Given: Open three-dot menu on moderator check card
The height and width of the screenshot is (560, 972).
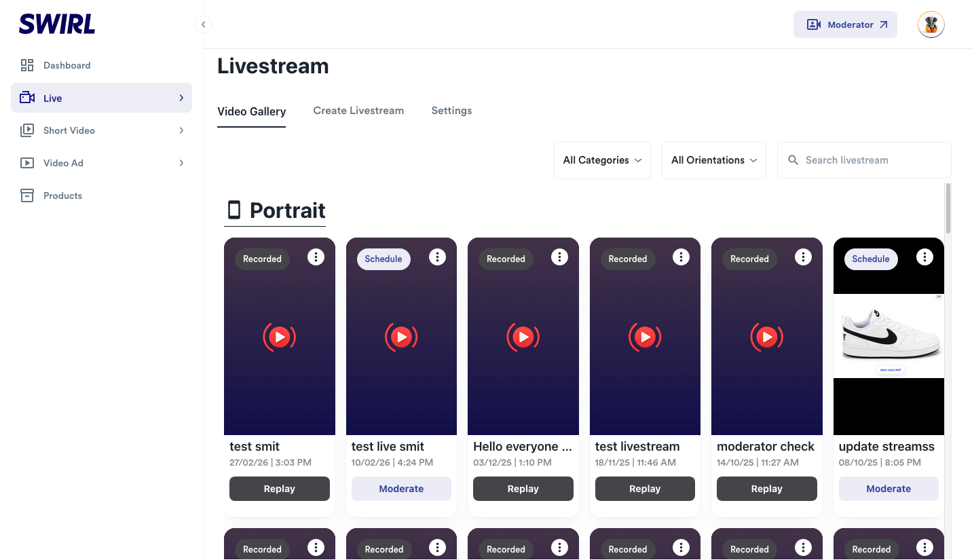Looking at the screenshot, I should tap(803, 257).
